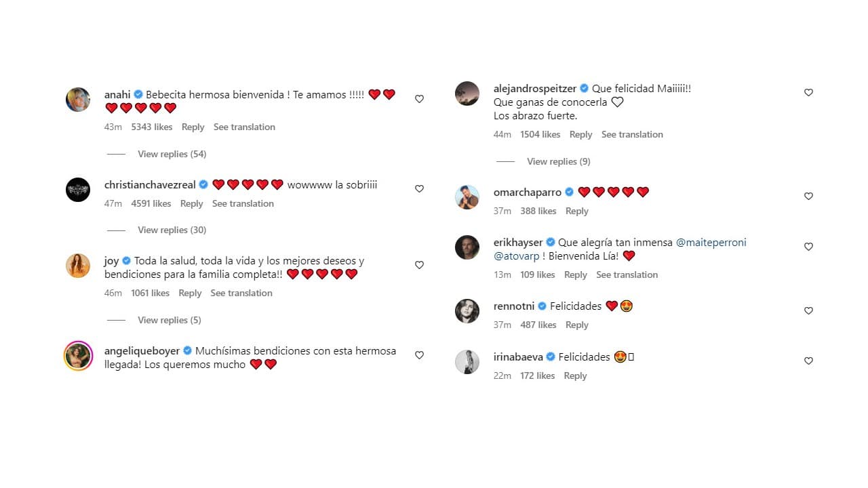Viewport: 868px width, 488px height.
Task: Like joy's comment with the heart icon
Action: (419, 264)
